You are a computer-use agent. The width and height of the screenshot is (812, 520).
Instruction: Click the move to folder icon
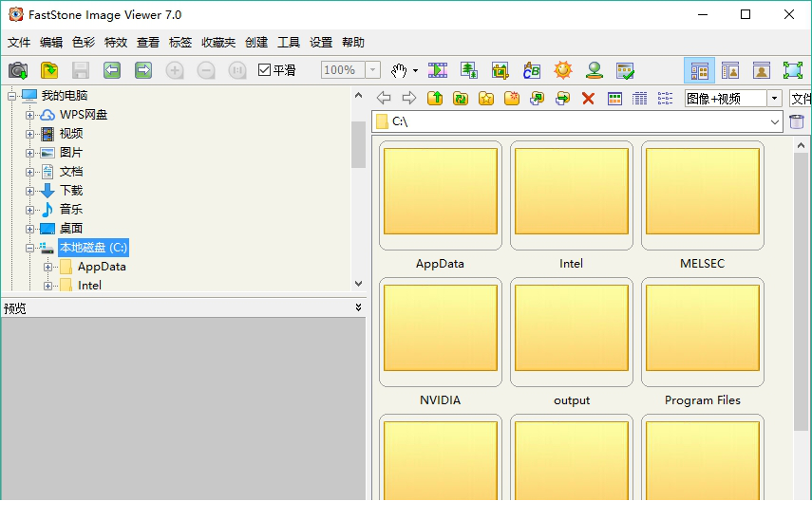(x=562, y=98)
